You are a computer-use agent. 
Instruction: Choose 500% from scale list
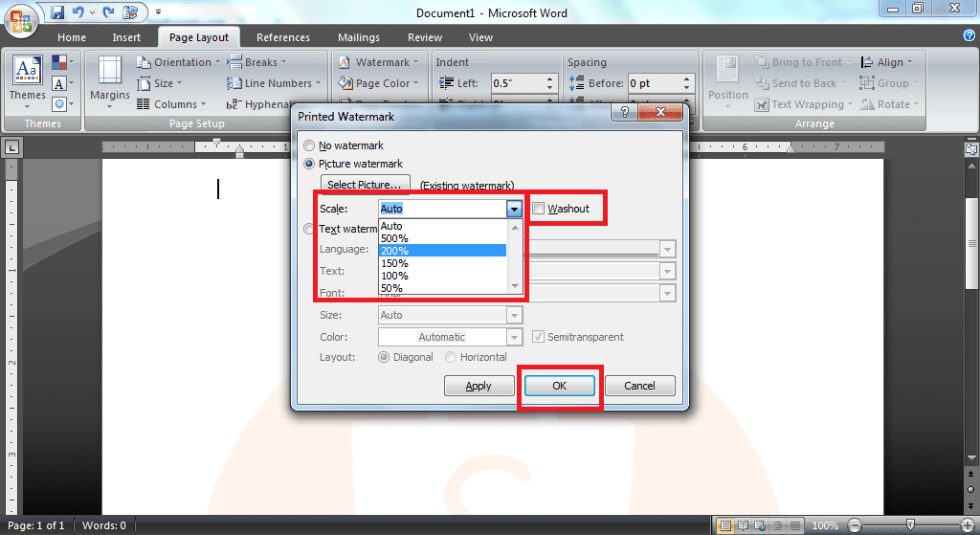pos(442,238)
